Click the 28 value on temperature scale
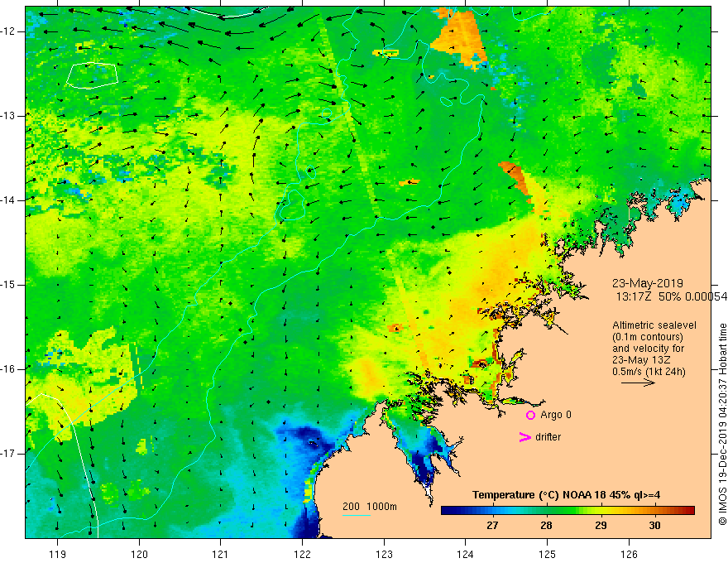Image resolution: width=728 pixels, height=563 pixels. pos(547,526)
